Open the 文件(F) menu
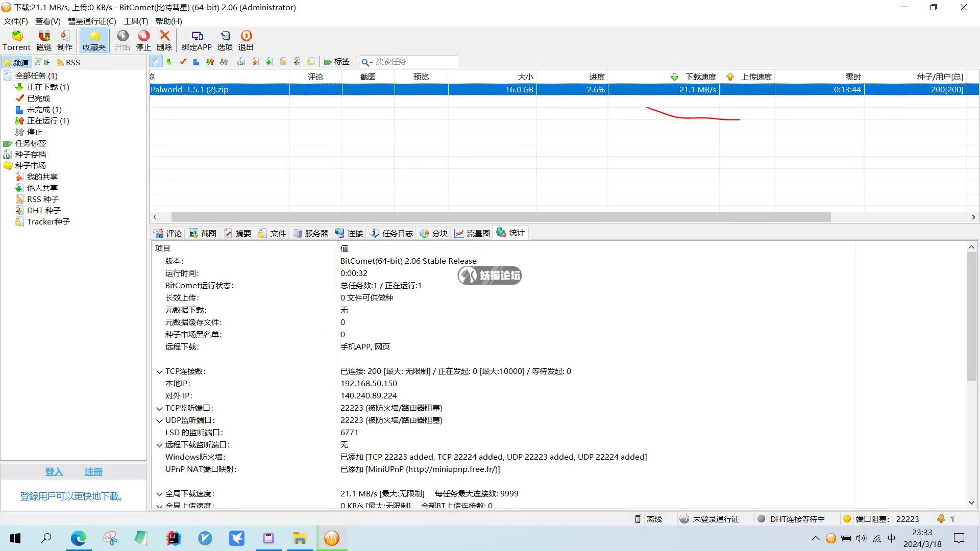 coord(16,21)
